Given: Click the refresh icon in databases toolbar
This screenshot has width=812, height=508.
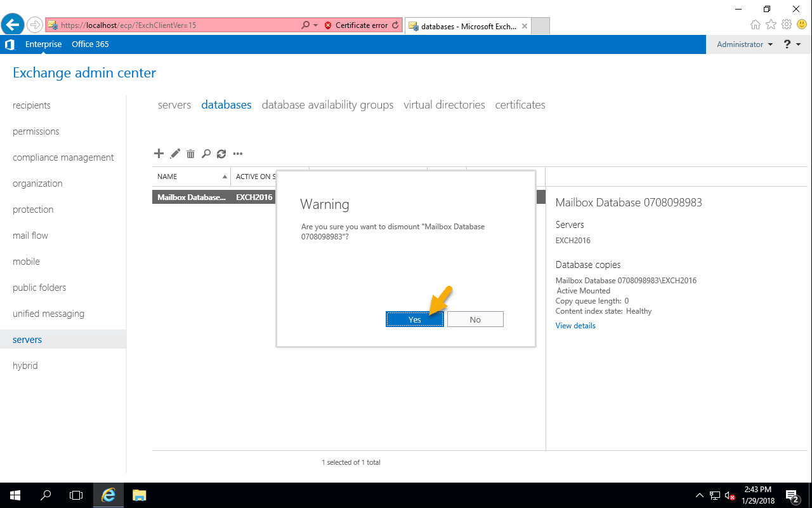Looking at the screenshot, I should coord(221,154).
